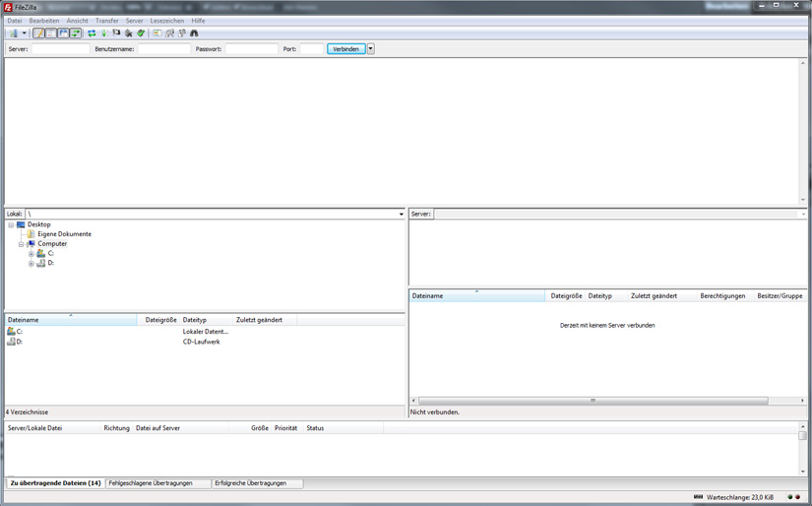The image size is (812, 506).
Task: Toggle local directory tree icon
Action: [51, 33]
